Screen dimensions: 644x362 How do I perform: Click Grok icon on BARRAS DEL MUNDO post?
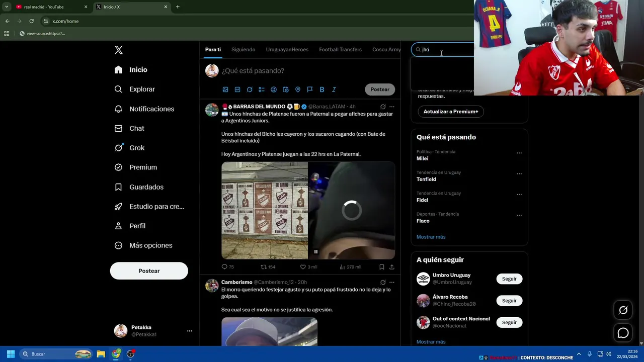383,107
